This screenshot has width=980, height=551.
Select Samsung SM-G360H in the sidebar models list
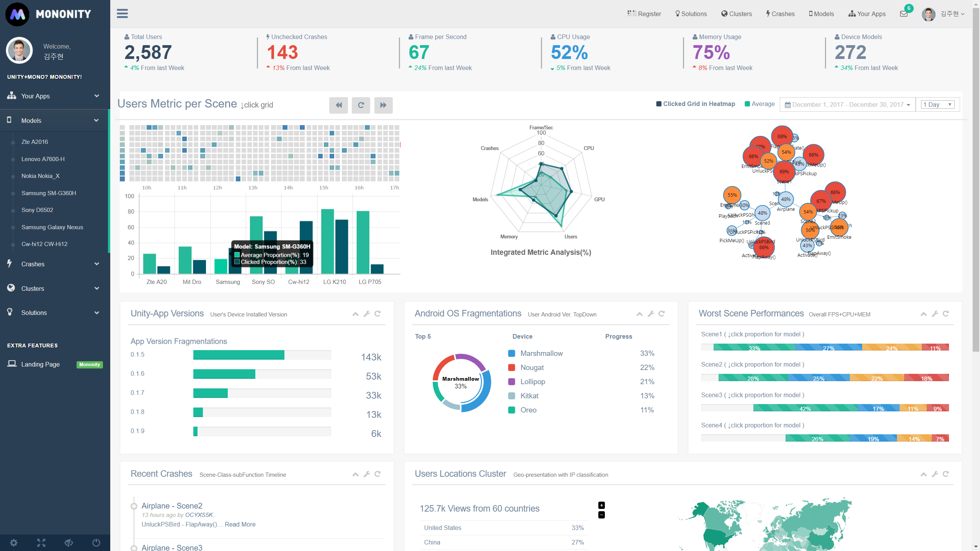(x=49, y=193)
